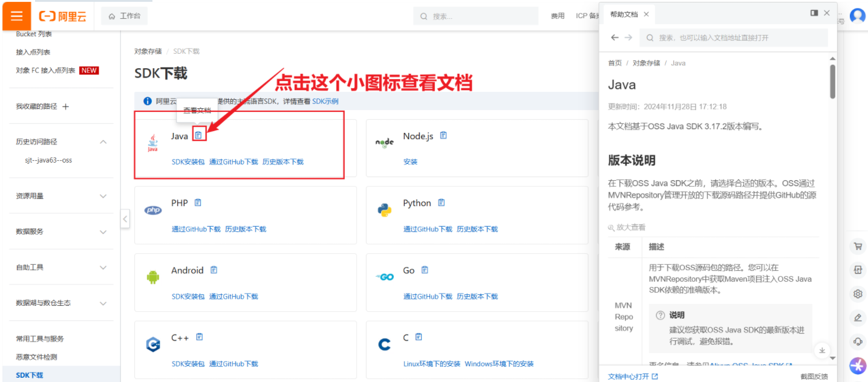Click 对象存储 breadcrumb in the main page

point(148,51)
